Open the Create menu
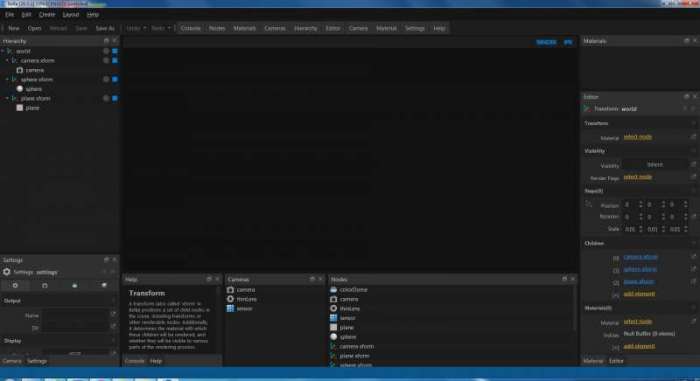This screenshot has height=381, width=700. 47,15
